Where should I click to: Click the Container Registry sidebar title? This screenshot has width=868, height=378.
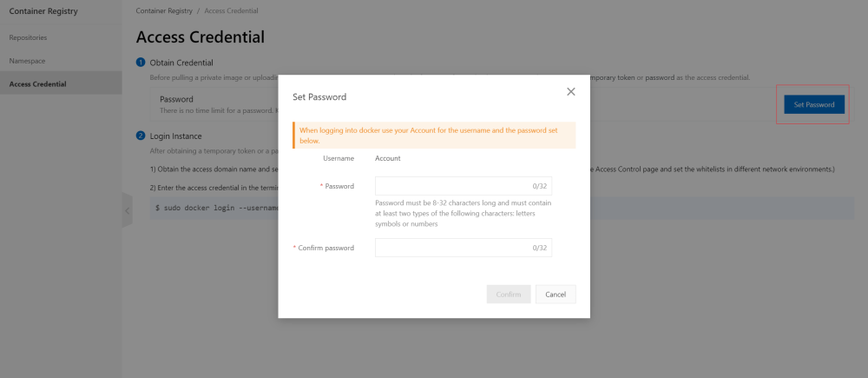[43, 12]
